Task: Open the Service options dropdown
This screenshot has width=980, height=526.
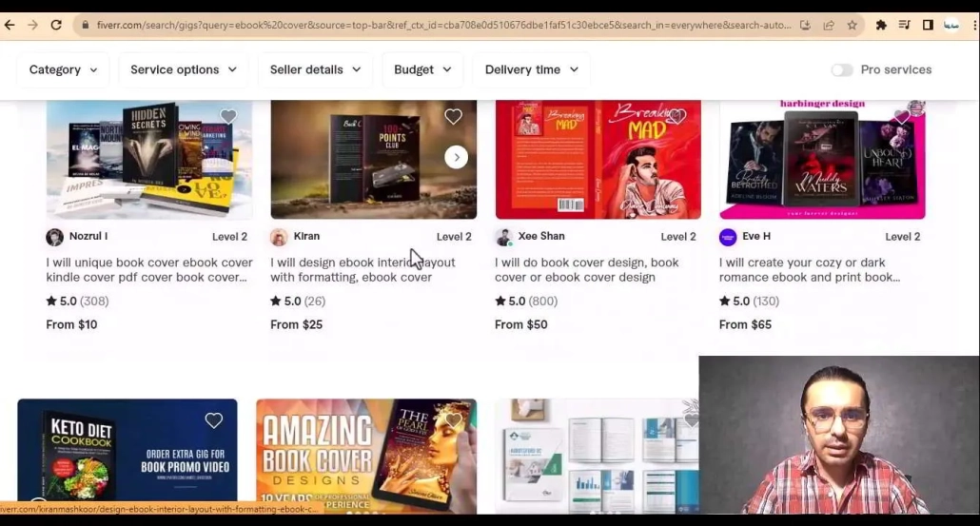Action: (x=183, y=69)
